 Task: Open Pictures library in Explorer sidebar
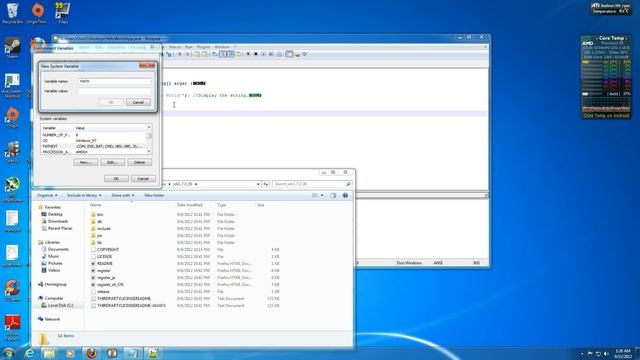tap(55, 263)
